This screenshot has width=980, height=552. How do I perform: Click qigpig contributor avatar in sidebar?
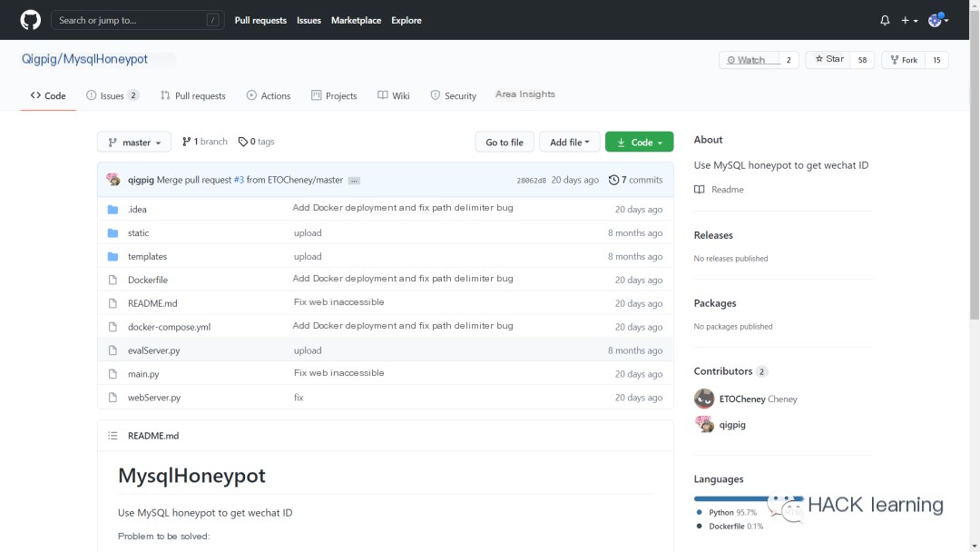(x=704, y=425)
